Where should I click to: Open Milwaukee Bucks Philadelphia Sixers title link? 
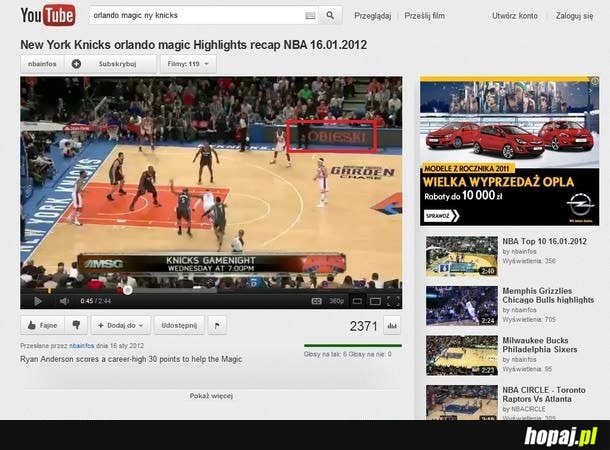pos(540,345)
